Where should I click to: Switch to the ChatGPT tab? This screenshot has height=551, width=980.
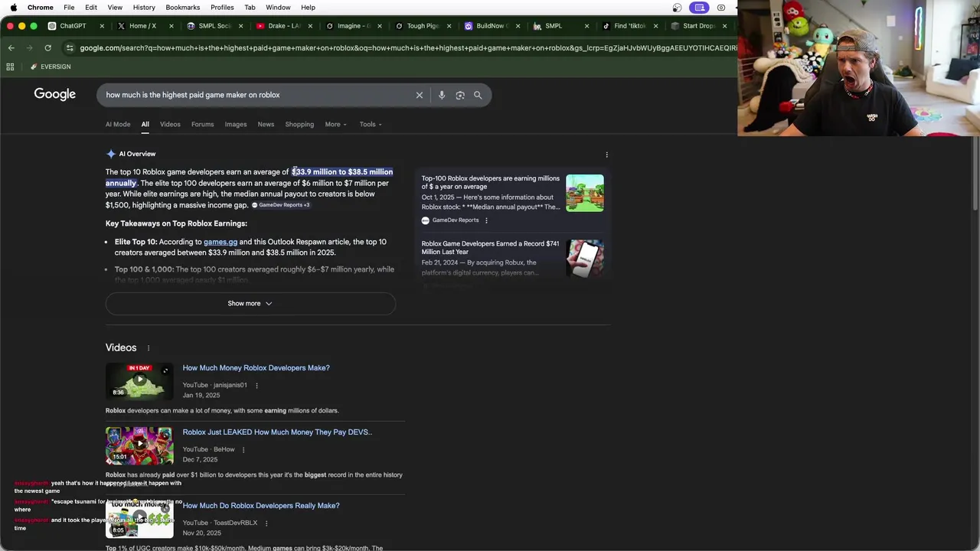pos(73,26)
